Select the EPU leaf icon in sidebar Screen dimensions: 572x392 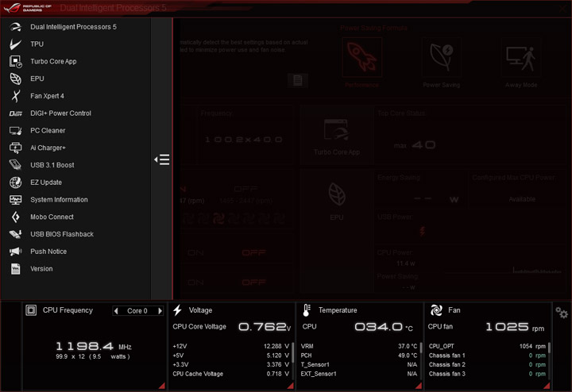(15, 79)
